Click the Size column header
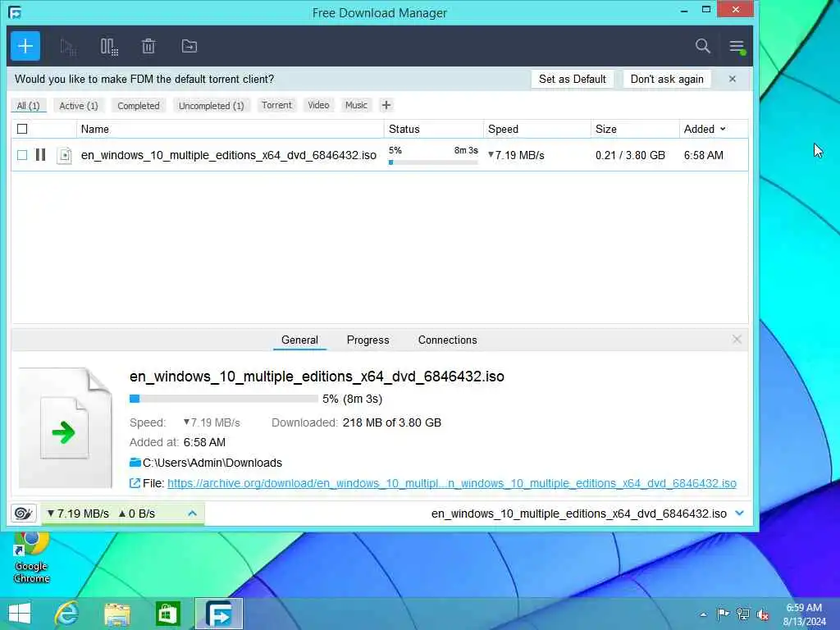This screenshot has height=630, width=840. (635, 129)
